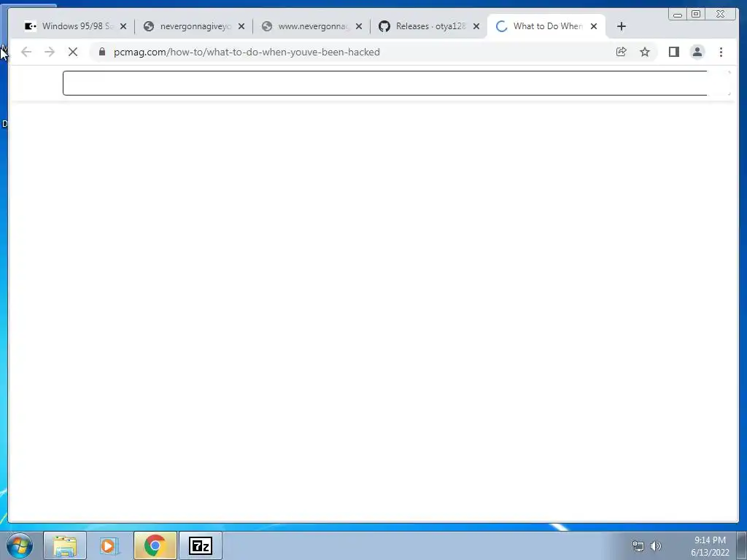Viewport: 747px width, 560px height.
Task: View site security lock information
Action: (x=102, y=52)
